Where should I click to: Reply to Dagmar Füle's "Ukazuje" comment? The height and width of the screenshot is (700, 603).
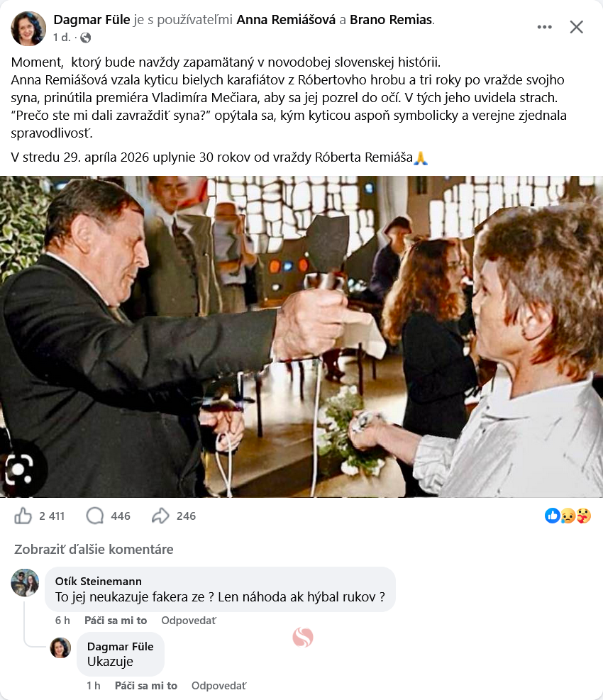[218, 686]
